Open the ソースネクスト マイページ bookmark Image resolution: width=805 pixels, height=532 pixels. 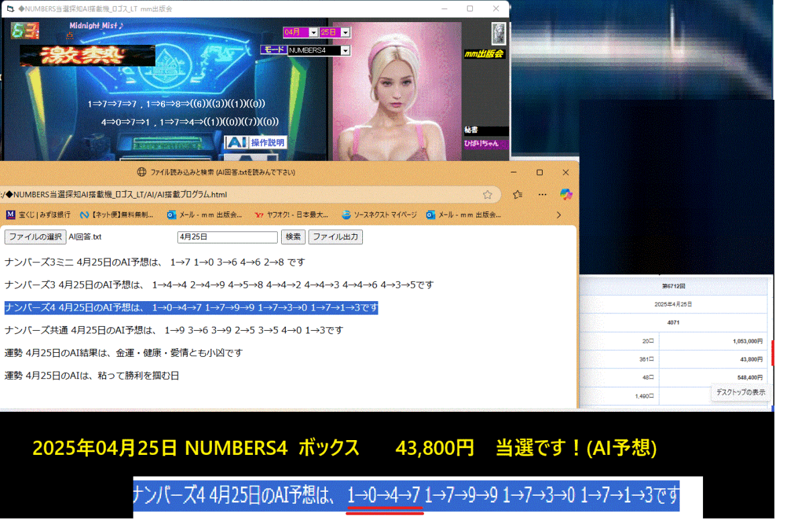379,215
